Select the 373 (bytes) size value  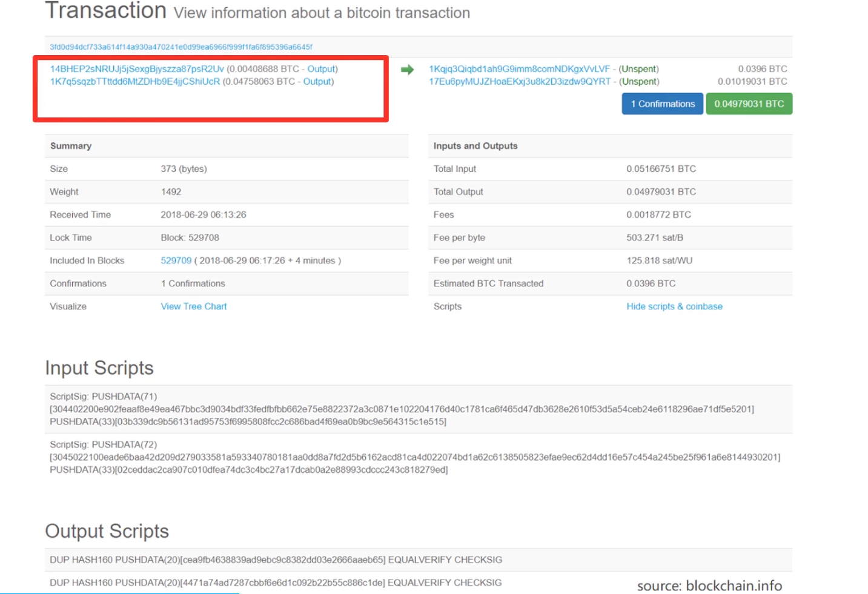tap(184, 169)
